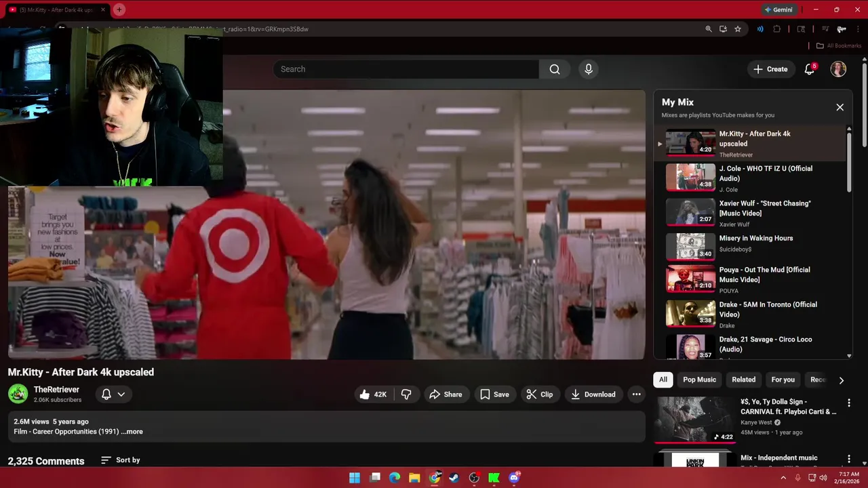
Task: Open Steam from the taskbar
Action: pyautogui.click(x=454, y=478)
